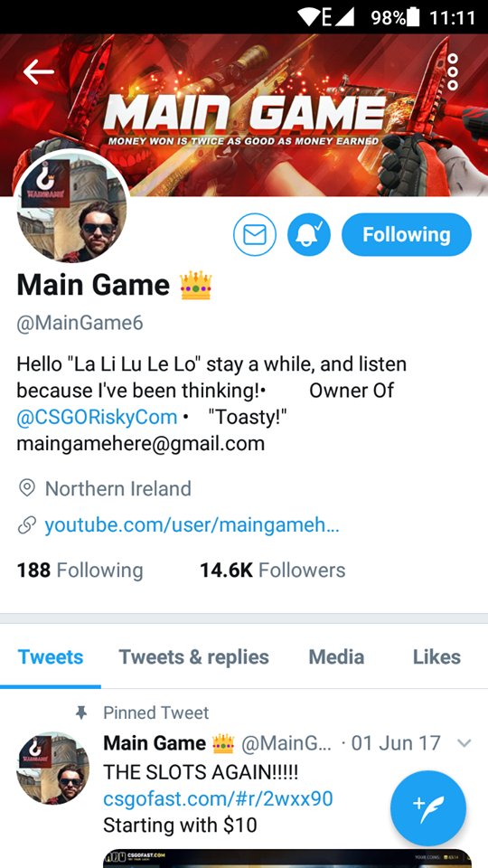This screenshot has height=868, width=488.
Task: Expand the pinned tweet options chevron
Action: [x=465, y=743]
